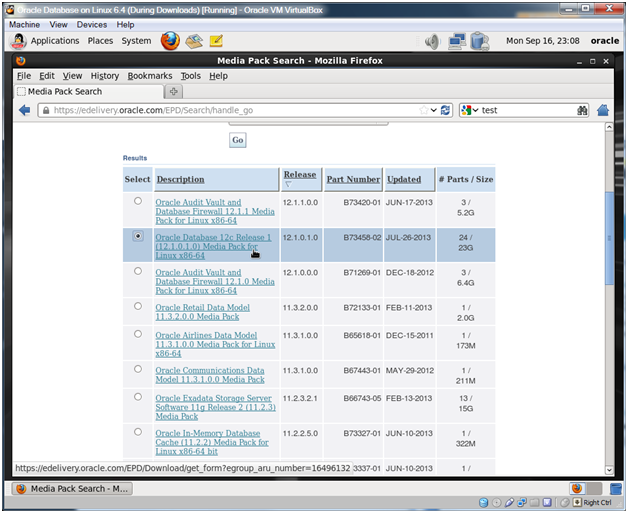Go to the Firefox home page icon

click(604, 110)
